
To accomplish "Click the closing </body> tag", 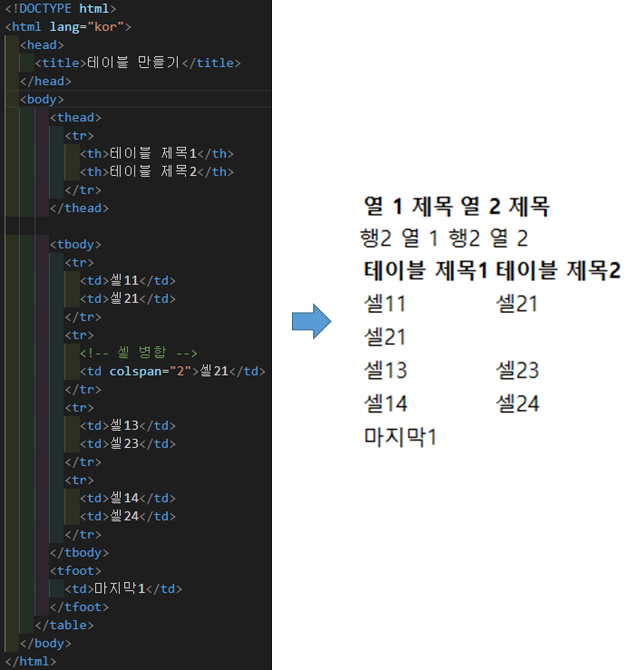I will pyautogui.click(x=46, y=643).
